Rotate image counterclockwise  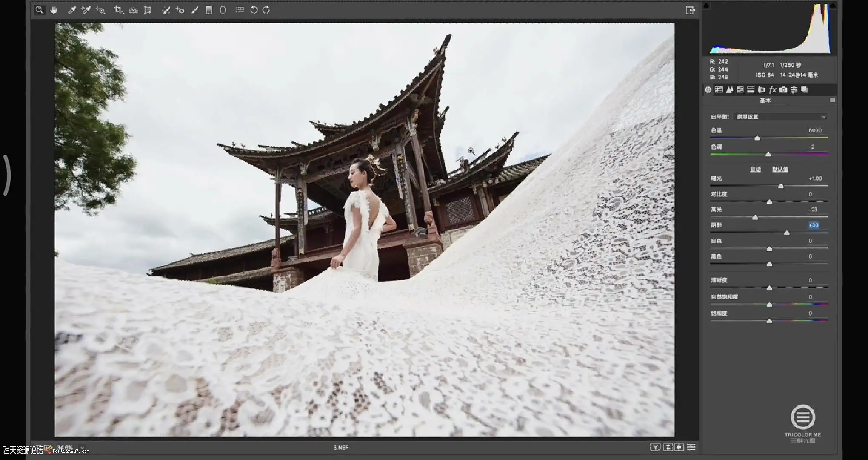click(x=254, y=10)
